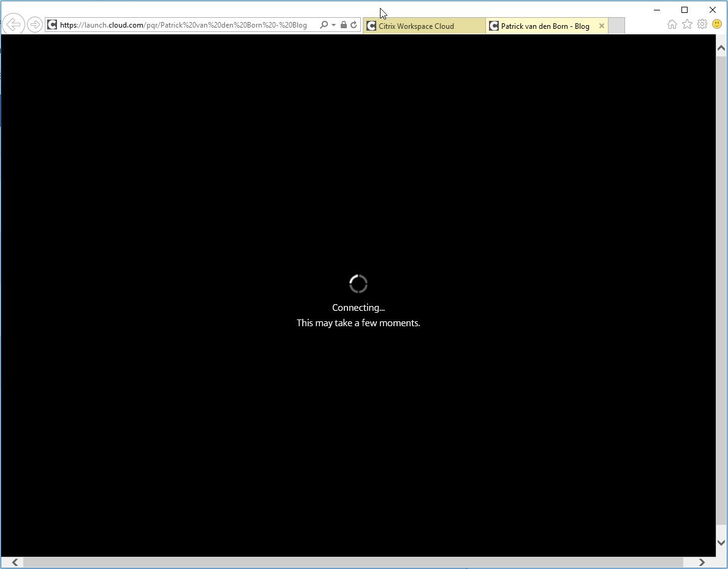Click the loading spinner
728x569 pixels.
(x=358, y=284)
